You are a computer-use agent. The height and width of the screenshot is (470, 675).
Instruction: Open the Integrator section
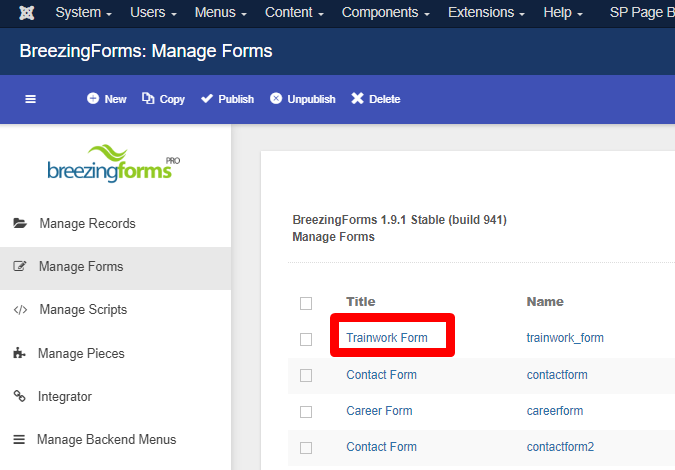point(115,396)
